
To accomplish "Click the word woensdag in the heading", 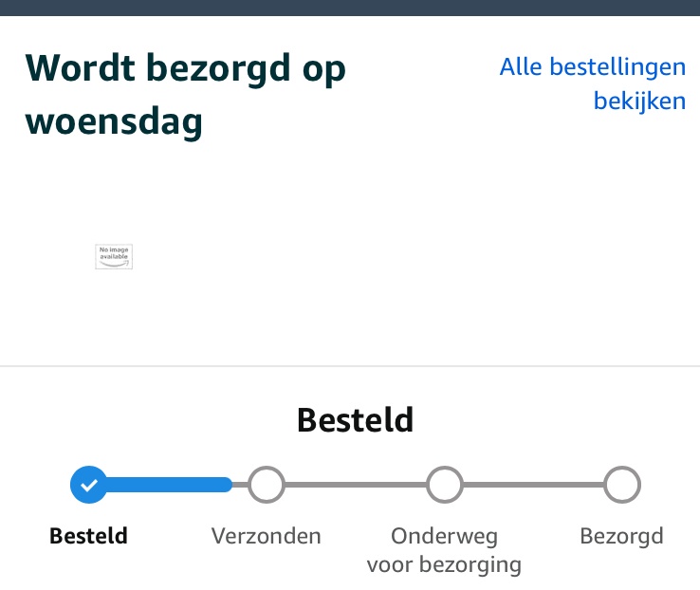I will (114, 122).
